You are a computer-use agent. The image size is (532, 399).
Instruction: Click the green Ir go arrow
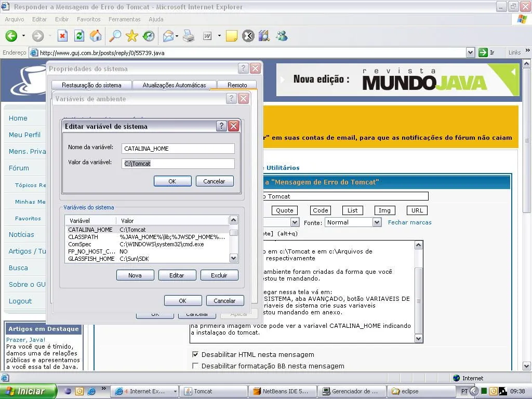point(483,52)
